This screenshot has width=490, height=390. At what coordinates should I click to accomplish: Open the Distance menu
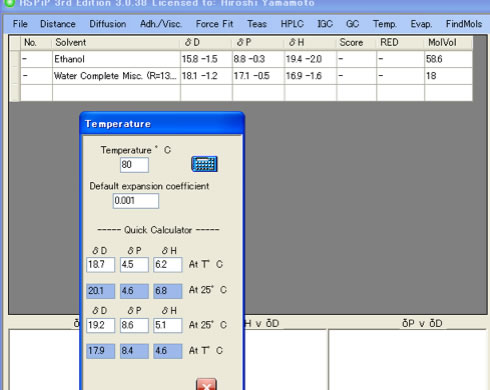click(x=58, y=24)
